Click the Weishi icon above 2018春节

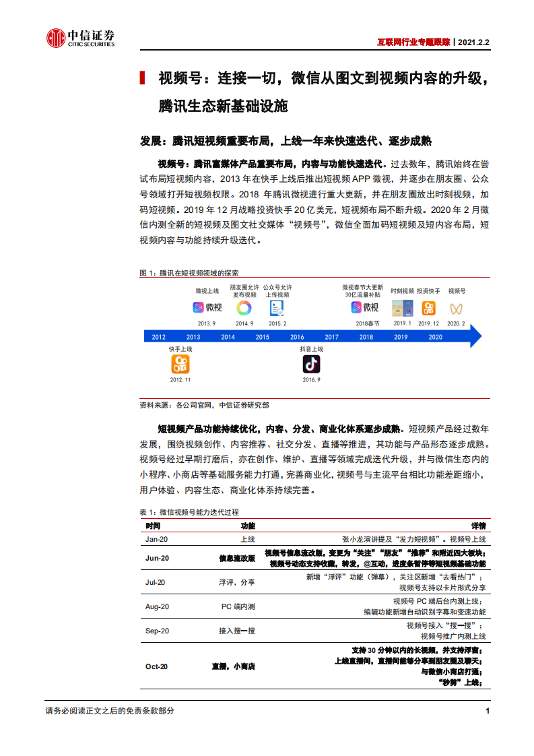point(357,307)
